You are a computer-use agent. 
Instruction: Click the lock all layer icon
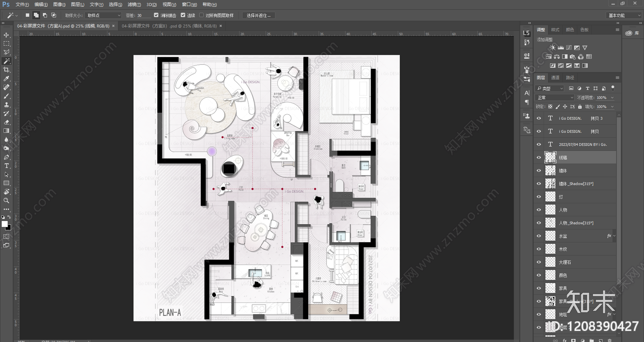click(580, 107)
